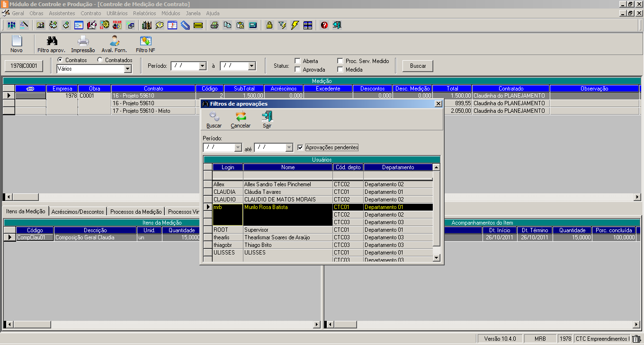The image size is (644, 345).
Task: Click the paperclip toolbar icon
Action: tap(185, 25)
